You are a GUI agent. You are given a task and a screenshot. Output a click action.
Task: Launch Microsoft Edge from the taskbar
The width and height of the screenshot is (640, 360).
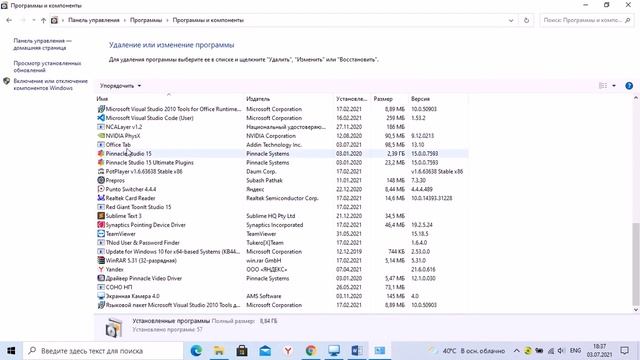(x=196, y=351)
